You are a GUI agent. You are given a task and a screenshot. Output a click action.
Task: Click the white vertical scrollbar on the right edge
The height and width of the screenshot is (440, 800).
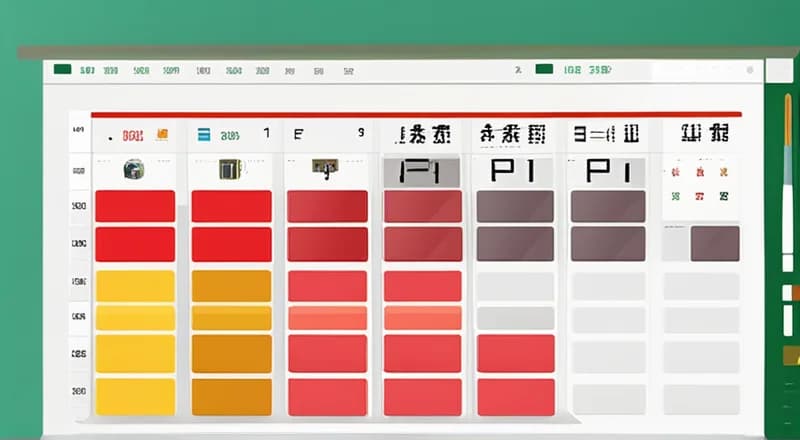click(x=788, y=219)
